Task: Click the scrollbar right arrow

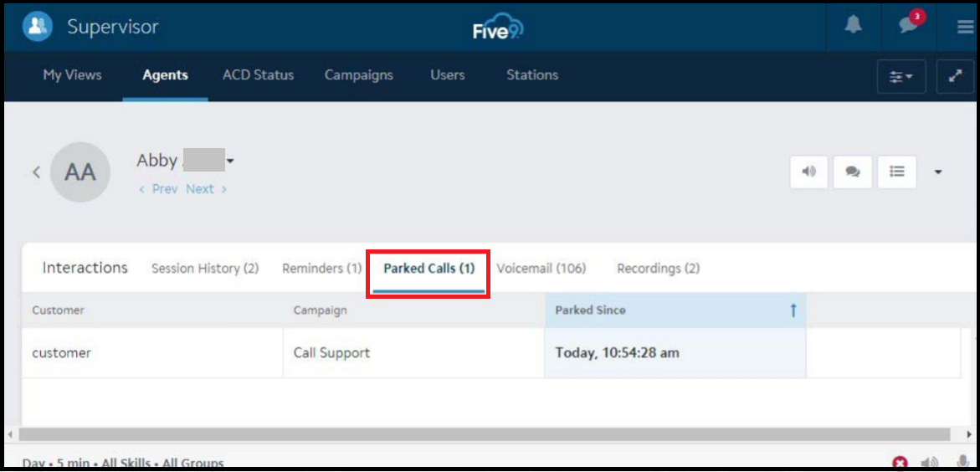Action: point(969,434)
